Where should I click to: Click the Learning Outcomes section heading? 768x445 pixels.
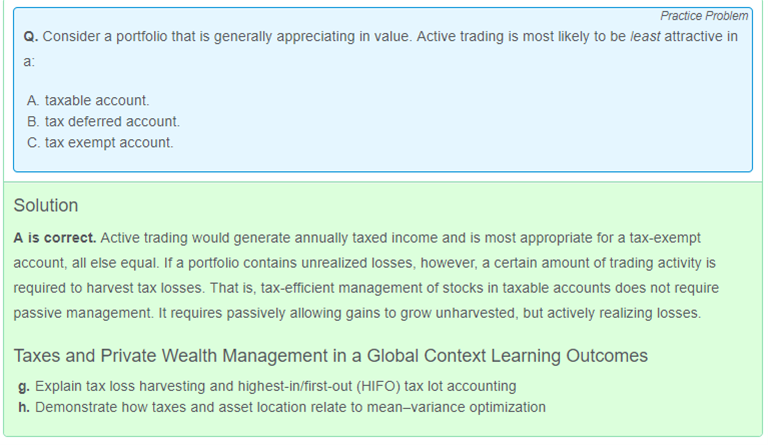click(331, 355)
